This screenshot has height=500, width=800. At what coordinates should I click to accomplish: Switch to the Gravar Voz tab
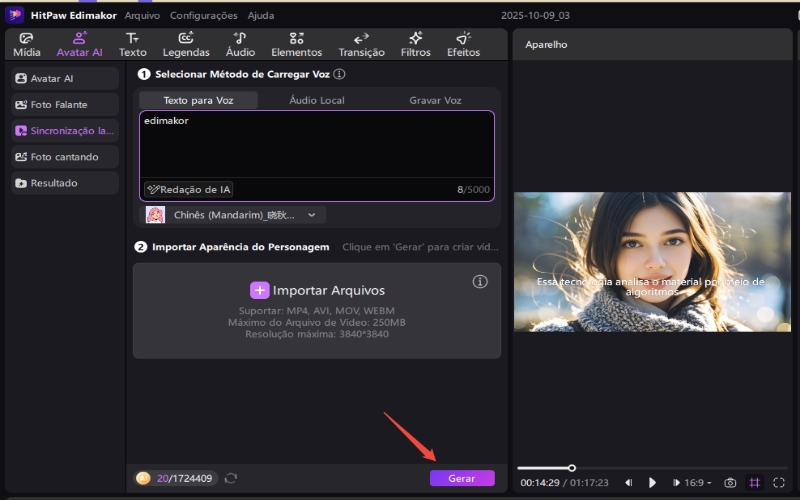435,100
